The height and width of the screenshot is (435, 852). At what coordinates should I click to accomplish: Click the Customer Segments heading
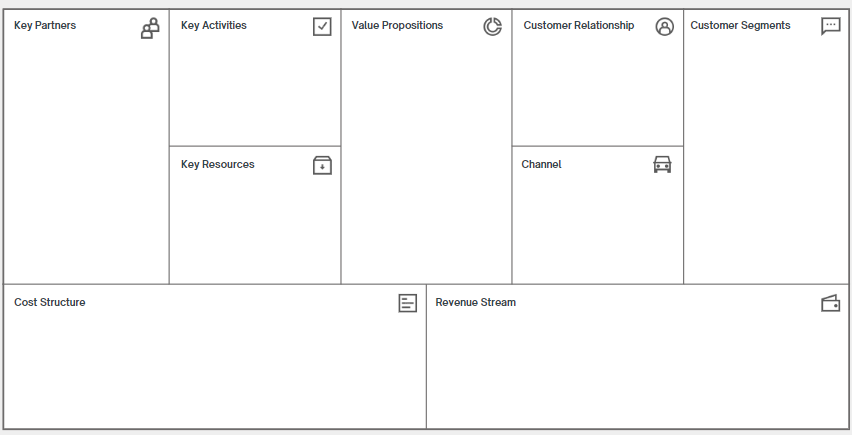click(x=740, y=25)
